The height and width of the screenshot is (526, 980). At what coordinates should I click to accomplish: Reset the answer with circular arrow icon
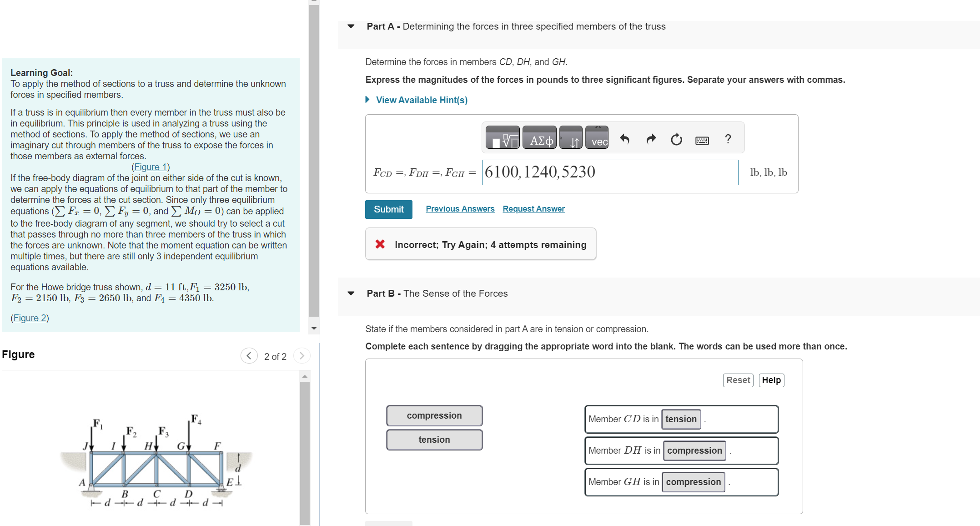click(x=676, y=139)
